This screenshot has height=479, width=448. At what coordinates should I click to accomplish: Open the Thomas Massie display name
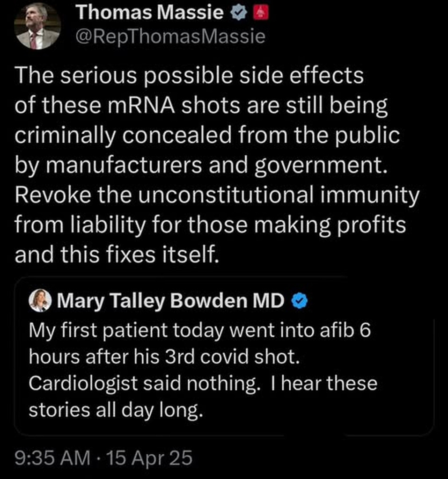(150, 13)
